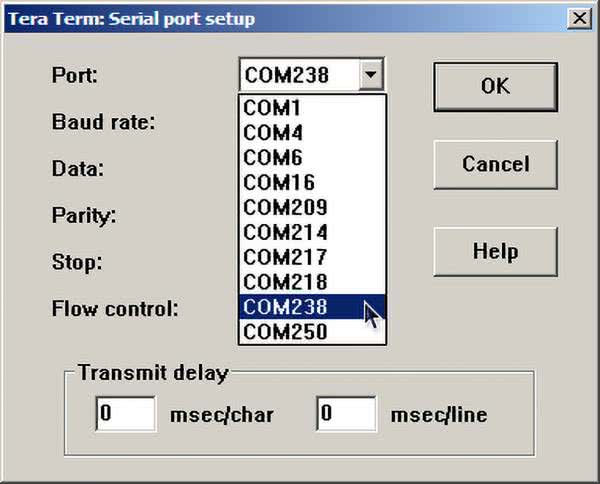Open Help for serial port setup
Image resolution: width=600 pixels, height=484 pixels.
click(495, 250)
